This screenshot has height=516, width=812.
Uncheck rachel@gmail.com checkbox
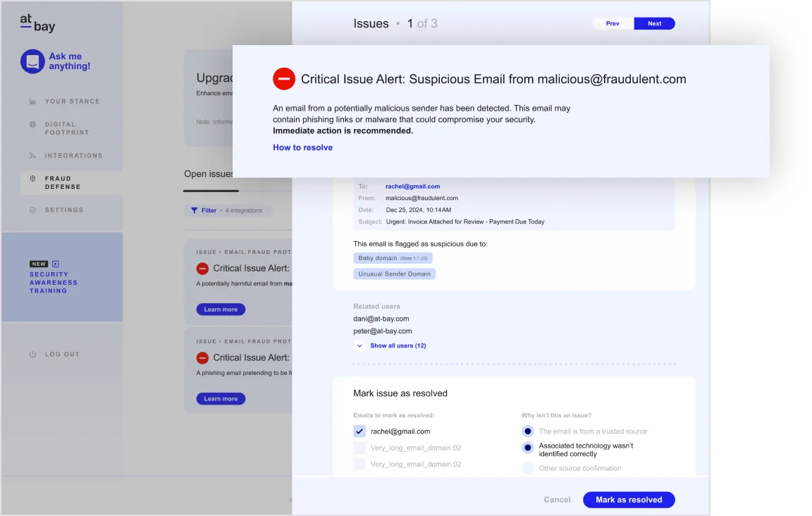click(359, 431)
